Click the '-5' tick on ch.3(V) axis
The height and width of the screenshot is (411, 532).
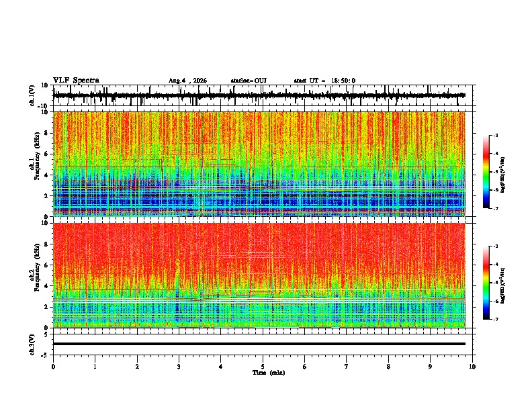[46, 355]
